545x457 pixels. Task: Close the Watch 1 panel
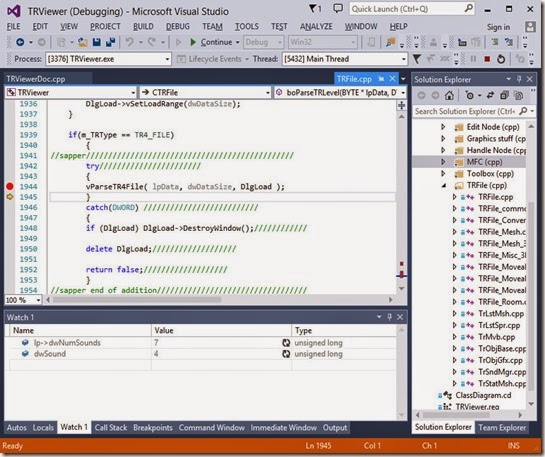click(400, 317)
